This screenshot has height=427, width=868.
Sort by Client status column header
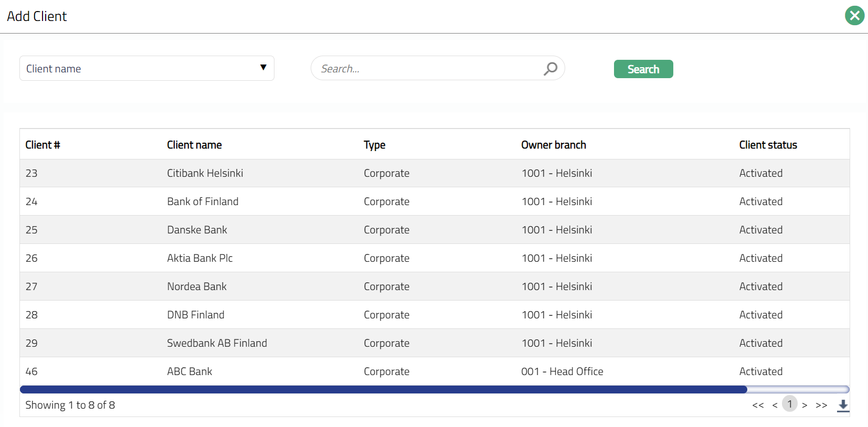(768, 145)
